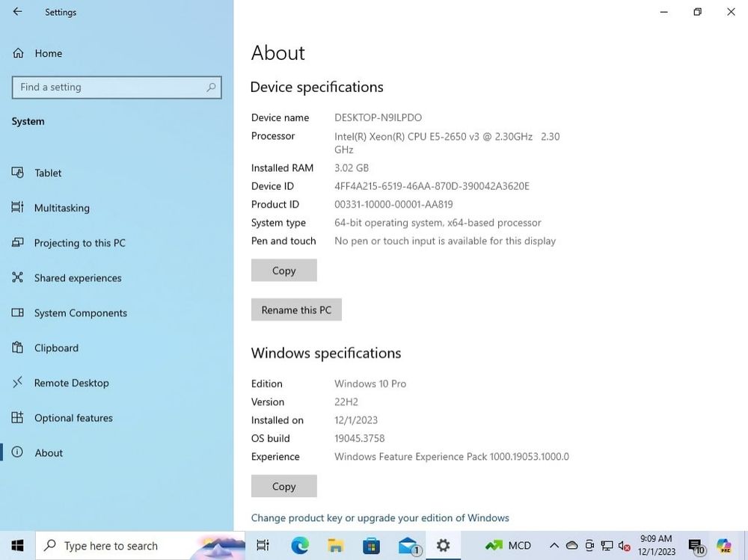Click the Find a setting search box
The width and height of the screenshot is (748, 560).
(x=117, y=87)
